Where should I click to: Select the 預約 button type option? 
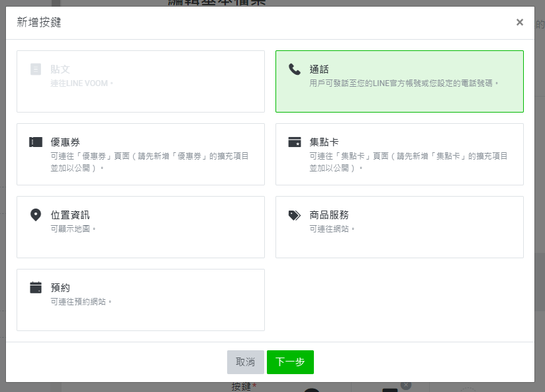coord(140,299)
